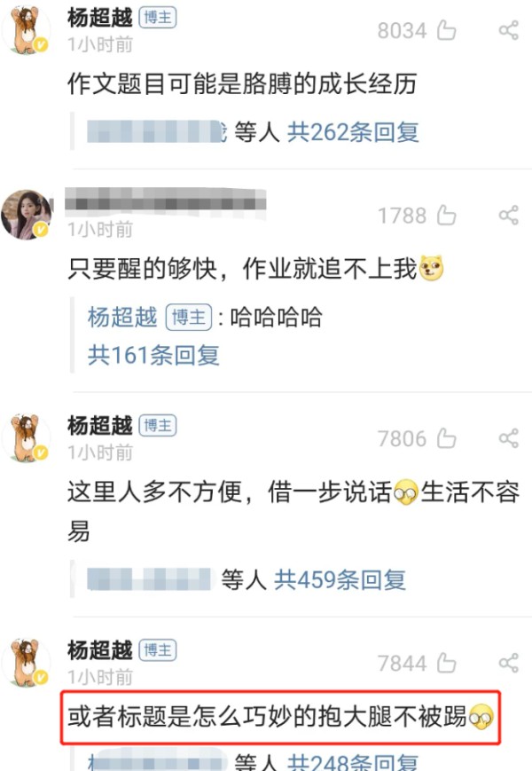Screen dimensions: 532x771
Task: Expand the 共262条回复 replies
Action: [353, 132]
